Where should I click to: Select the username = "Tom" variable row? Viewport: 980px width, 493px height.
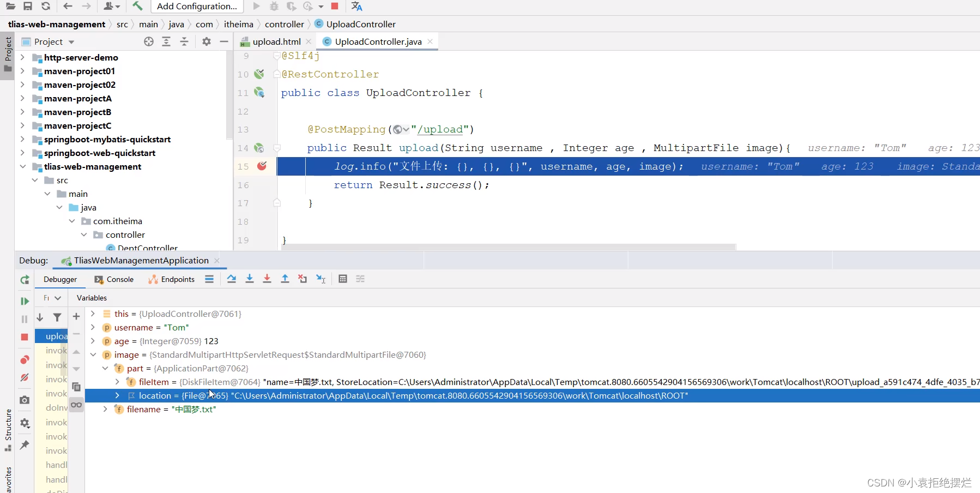[x=533, y=327]
